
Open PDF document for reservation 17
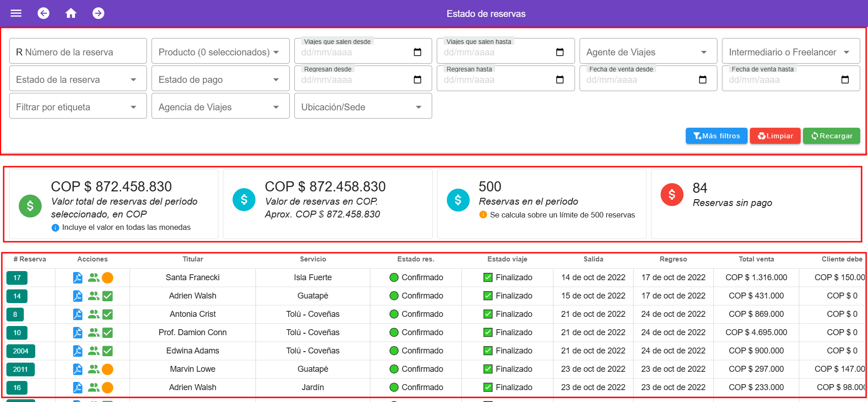point(78,277)
